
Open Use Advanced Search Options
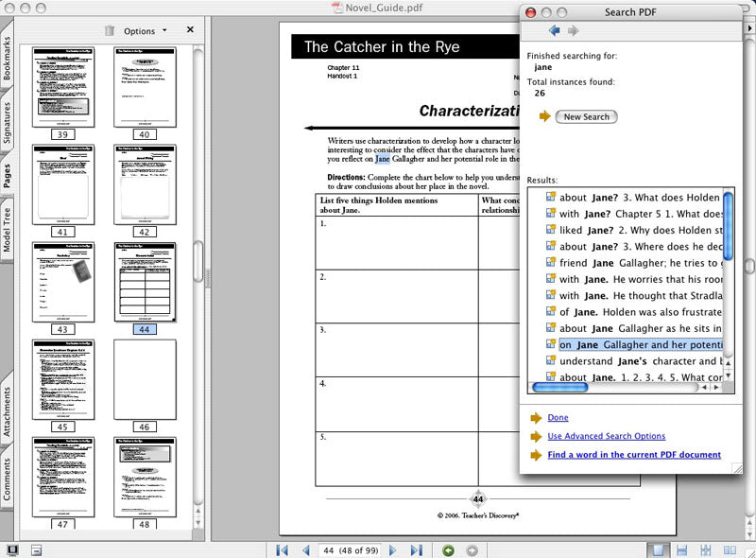click(x=606, y=436)
